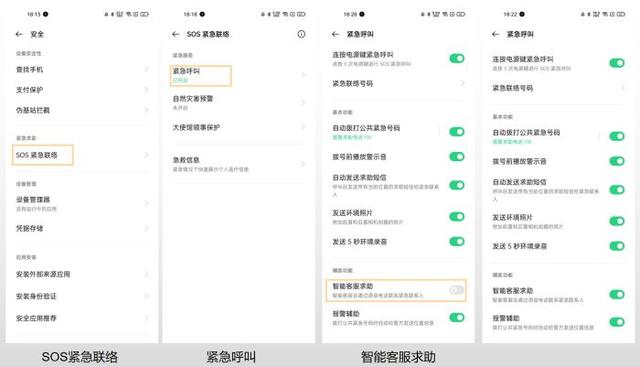This screenshot has width=640, height=367.
Task: Open the 大使馆领事保护 entry
Action: pyautogui.click(x=238, y=127)
